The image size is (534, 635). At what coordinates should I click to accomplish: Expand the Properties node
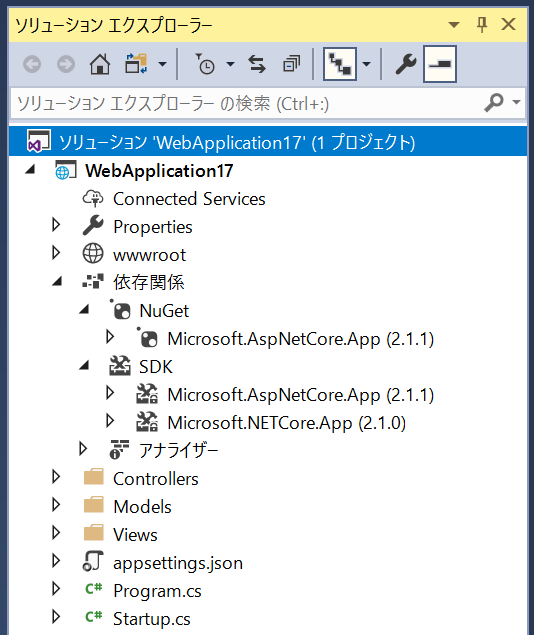[x=56, y=225]
